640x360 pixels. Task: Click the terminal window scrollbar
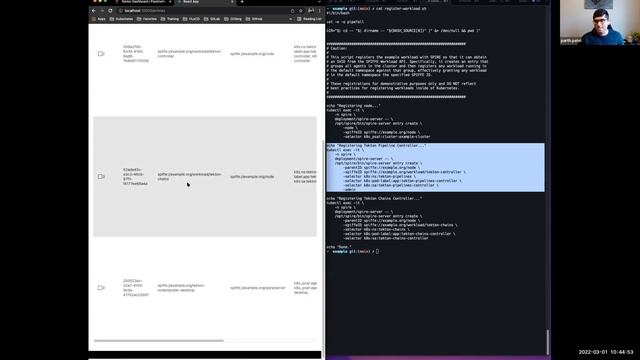pyautogui.click(x=547, y=342)
